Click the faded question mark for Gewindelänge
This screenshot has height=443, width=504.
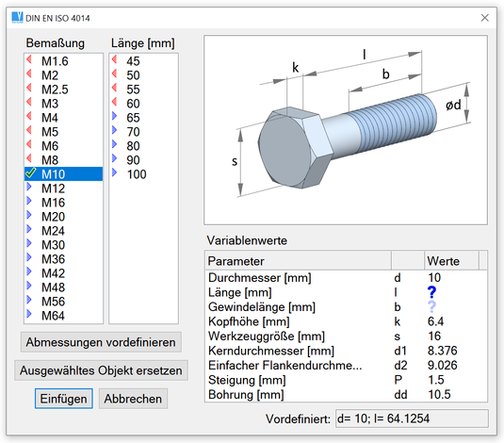431,306
